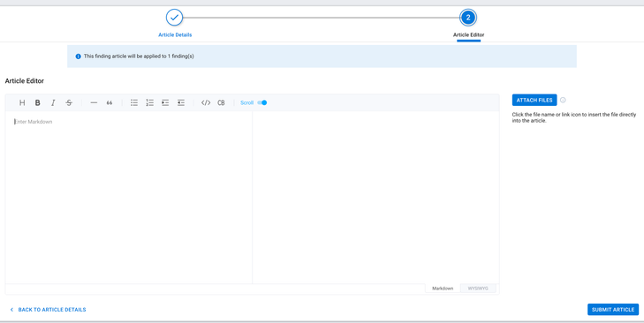Apply italic formatting
Screen dimensions: 644x323
point(53,102)
